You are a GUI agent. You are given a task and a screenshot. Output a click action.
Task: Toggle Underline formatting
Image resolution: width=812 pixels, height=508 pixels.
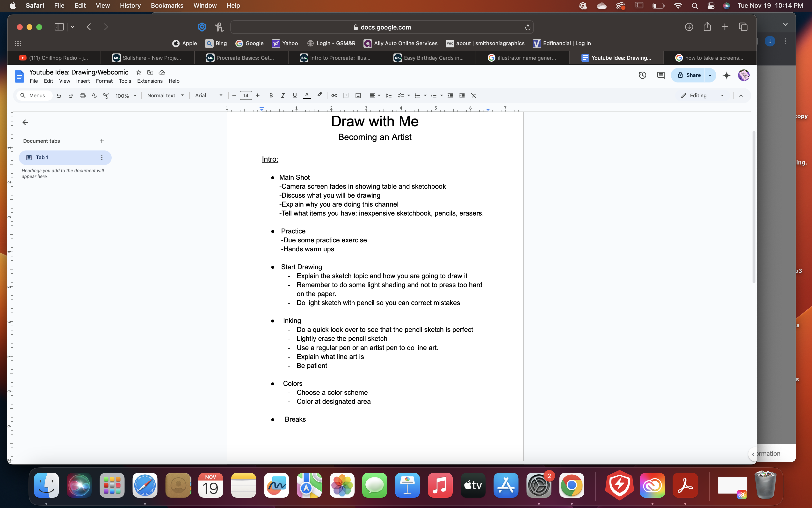295,96
